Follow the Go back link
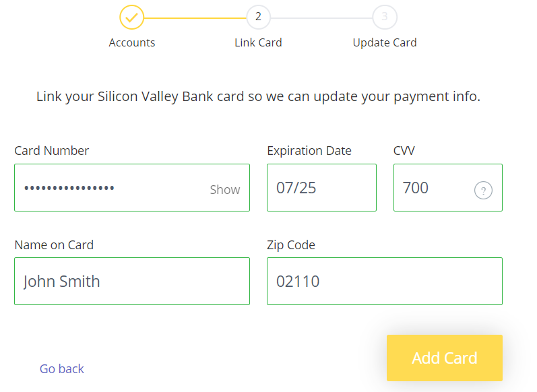Viewport: 537px width, 392px height. click(61, 368)
